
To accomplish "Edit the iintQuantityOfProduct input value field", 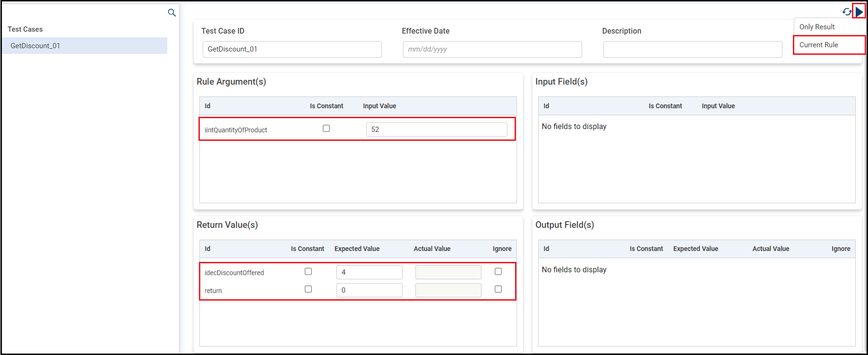I will [x=436, y=130].
